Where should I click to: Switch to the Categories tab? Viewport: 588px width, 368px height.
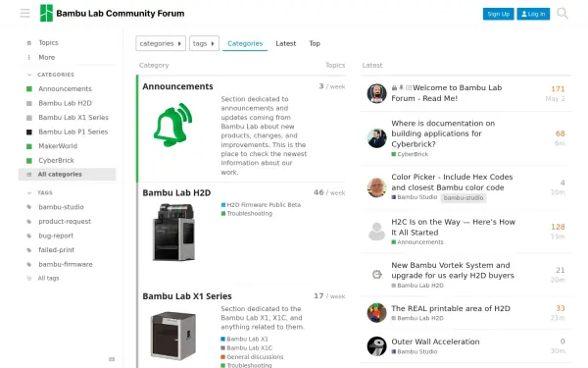click(245, 43)
